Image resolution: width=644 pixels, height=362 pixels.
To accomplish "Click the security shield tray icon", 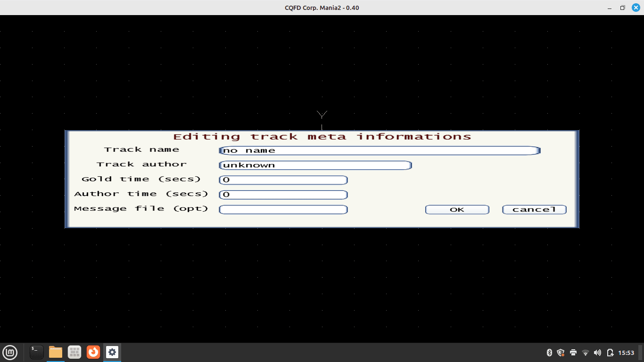I will tap(561, 353).
